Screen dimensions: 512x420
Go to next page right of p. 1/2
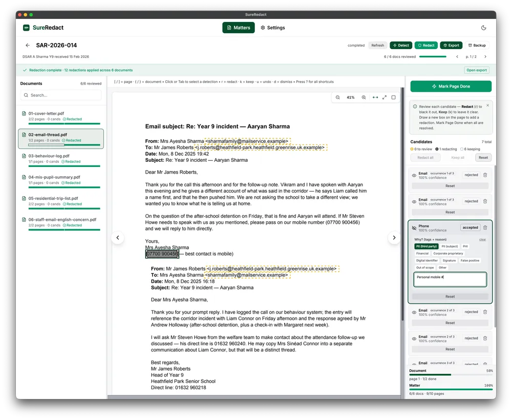point(485,57)
